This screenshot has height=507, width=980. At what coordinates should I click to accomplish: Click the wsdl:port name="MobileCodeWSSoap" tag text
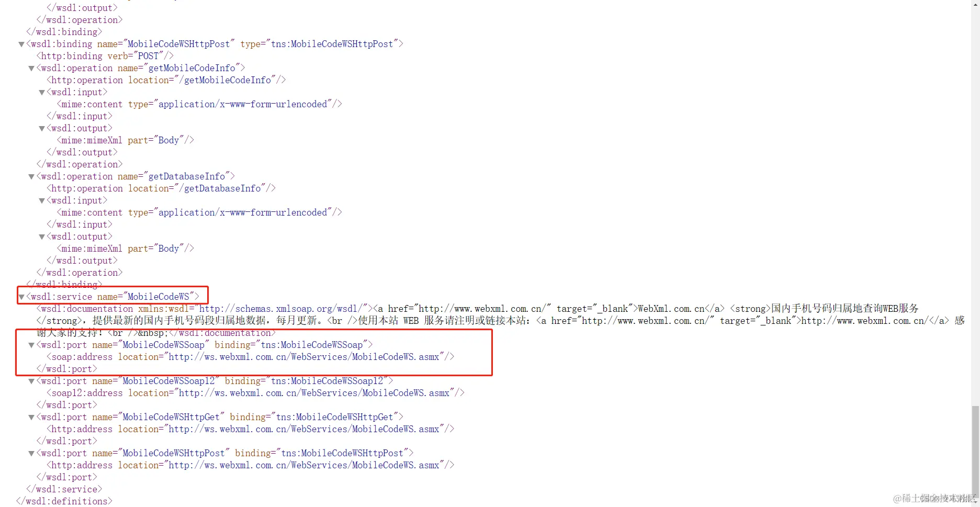tap(205, 345)
